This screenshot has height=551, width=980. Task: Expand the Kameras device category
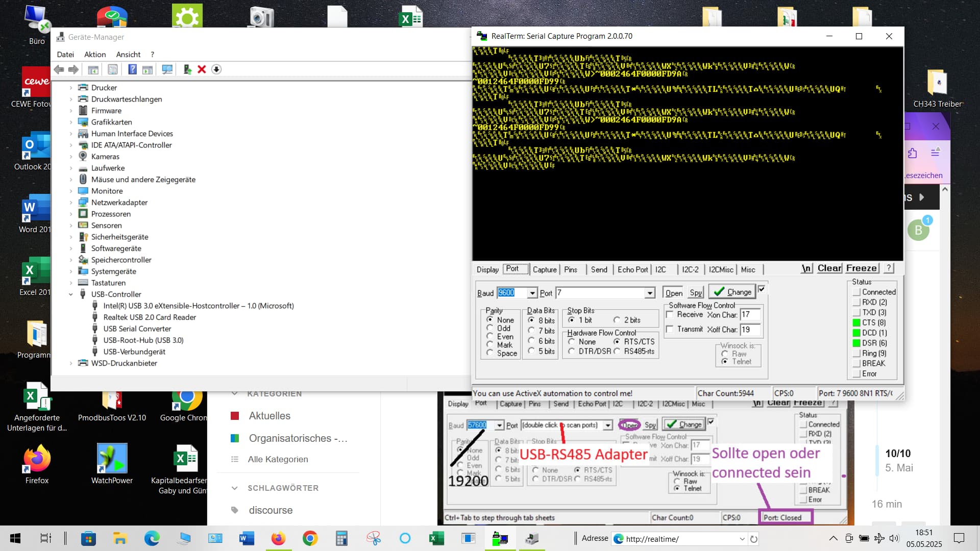tap(71, 157)
